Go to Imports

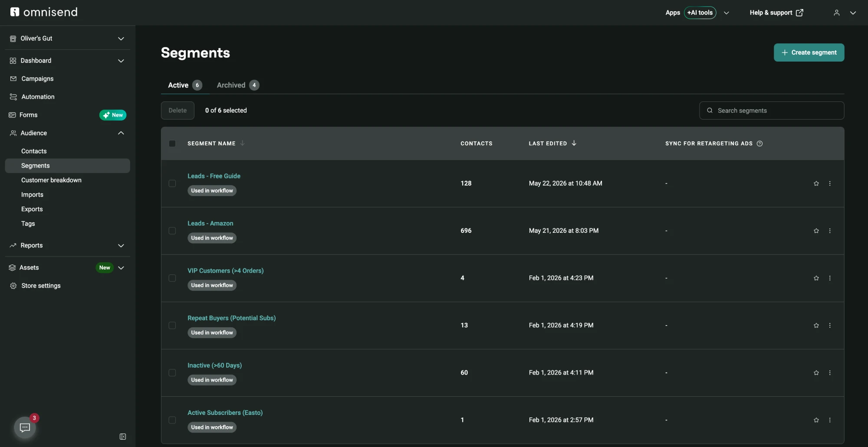32,195
